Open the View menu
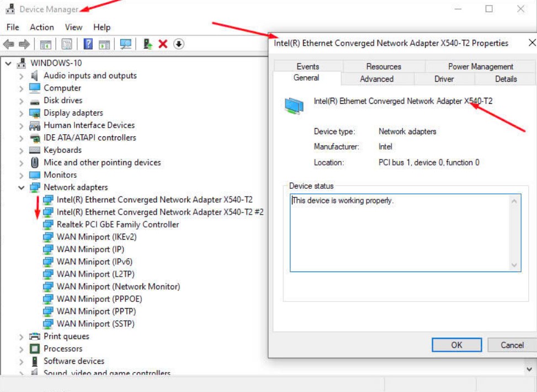Viewport: 537px width, 392px height. coord(73,27)
